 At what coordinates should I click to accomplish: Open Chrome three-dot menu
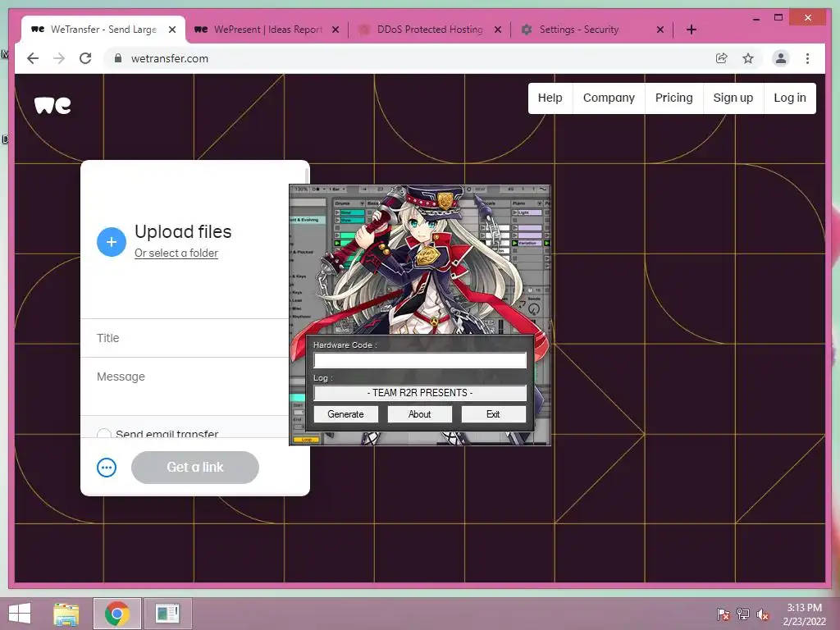[x=807, y=58]
